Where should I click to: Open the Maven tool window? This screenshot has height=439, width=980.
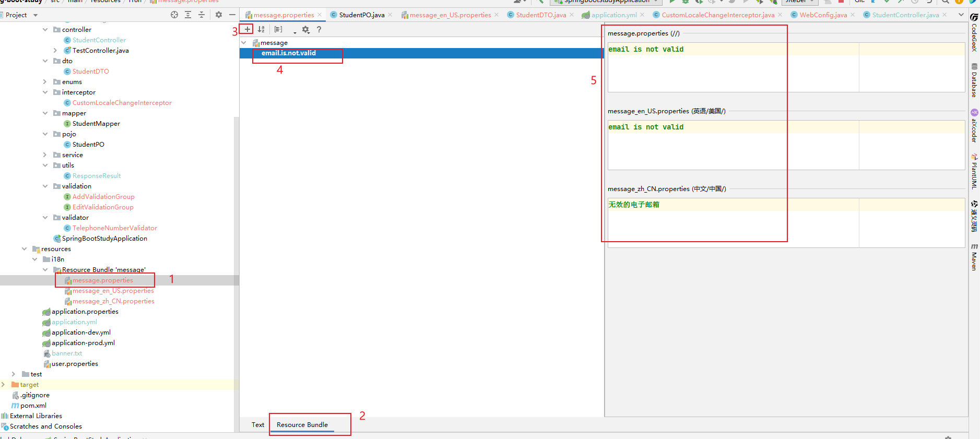(x=974, y=257)
